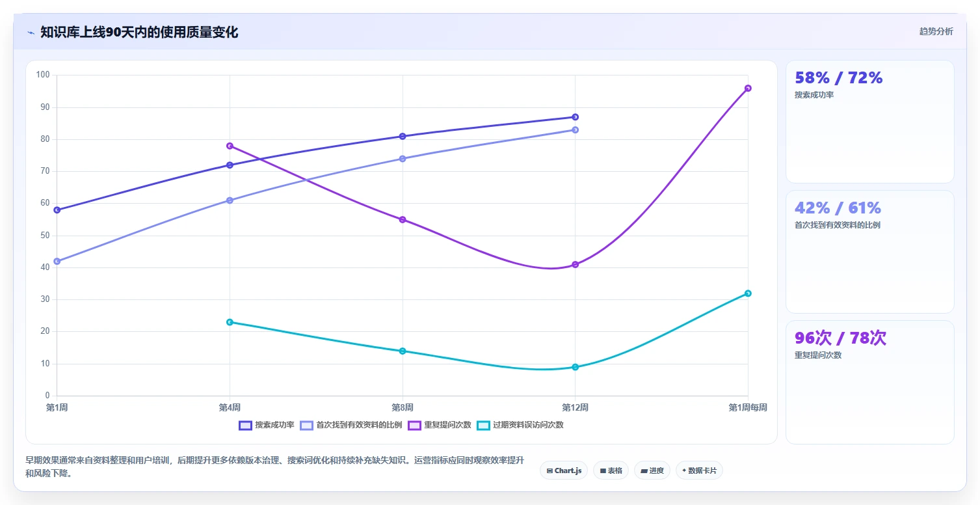Click the 第12周 x-axis label

(575, 408)
